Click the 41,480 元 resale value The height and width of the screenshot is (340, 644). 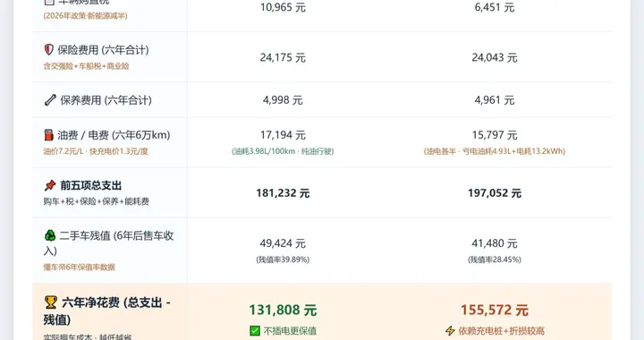pos(495,243)
